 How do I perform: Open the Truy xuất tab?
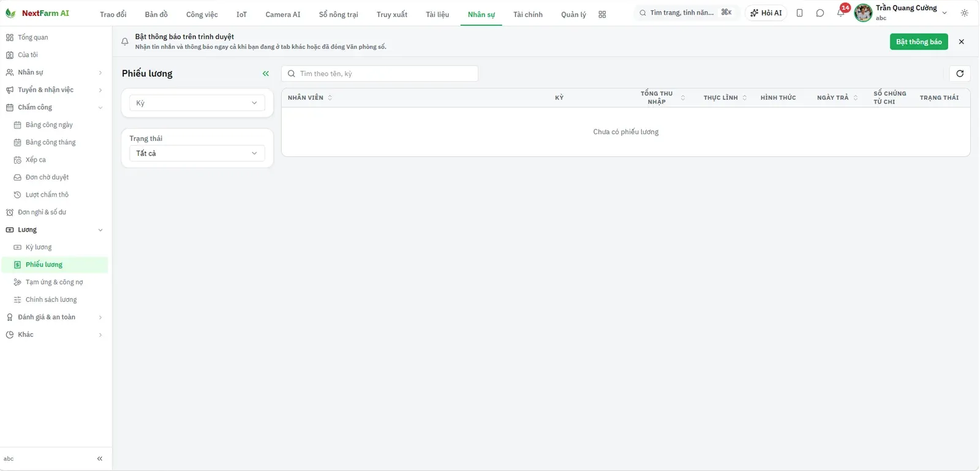coord(392,14)
